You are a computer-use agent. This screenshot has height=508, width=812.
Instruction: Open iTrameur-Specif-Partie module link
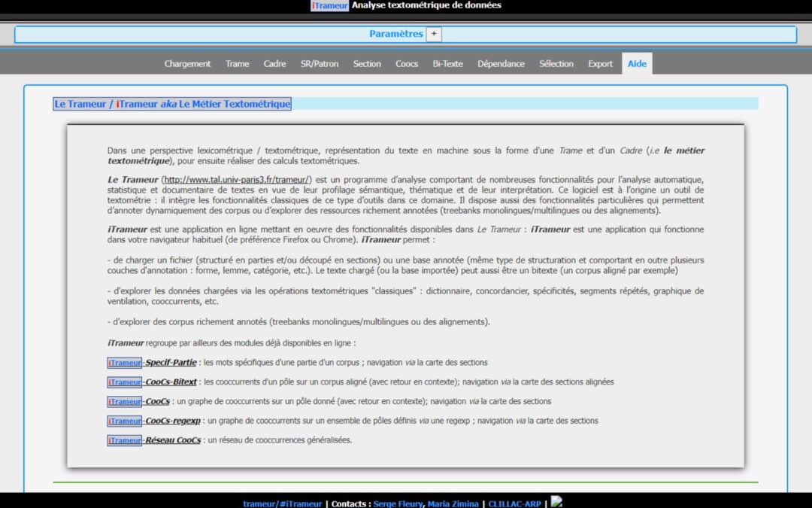click(152, 362)
